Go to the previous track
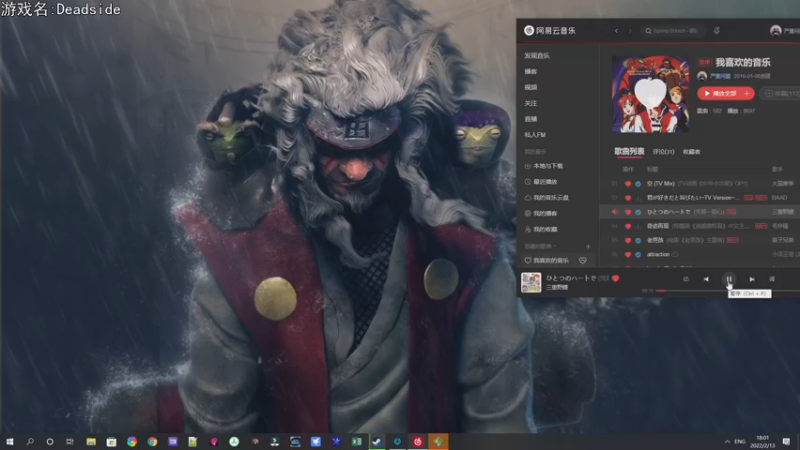800x450 pixels. [x=706, y=279]
